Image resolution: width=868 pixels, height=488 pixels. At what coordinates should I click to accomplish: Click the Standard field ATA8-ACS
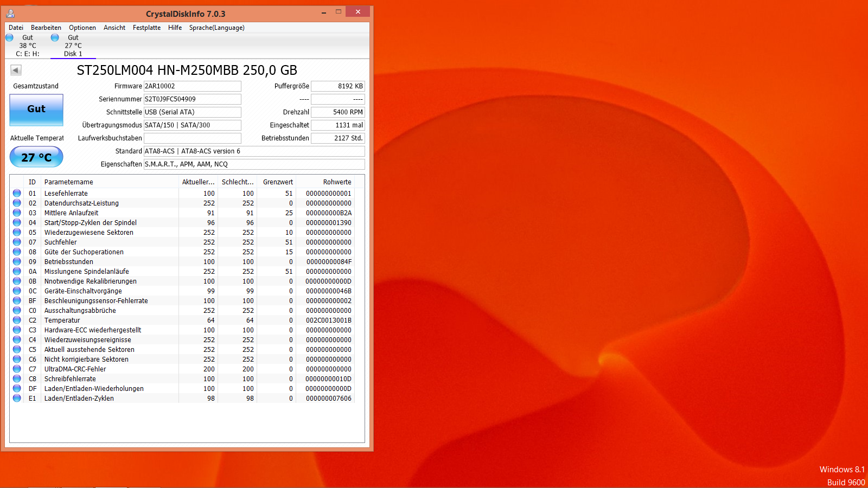[x=254, y=151]
